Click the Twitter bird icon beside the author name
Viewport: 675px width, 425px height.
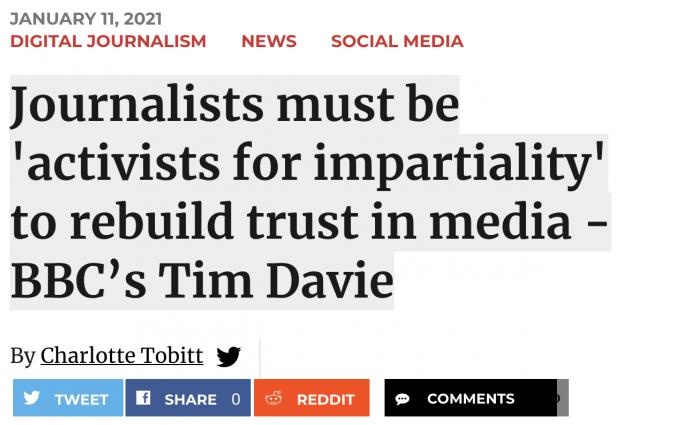point(229,356)
